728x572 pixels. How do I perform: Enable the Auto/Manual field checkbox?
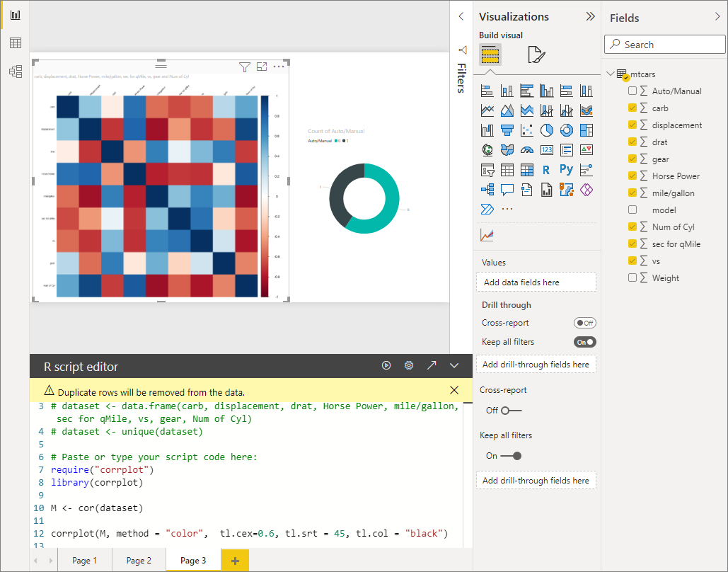point(632,91)
